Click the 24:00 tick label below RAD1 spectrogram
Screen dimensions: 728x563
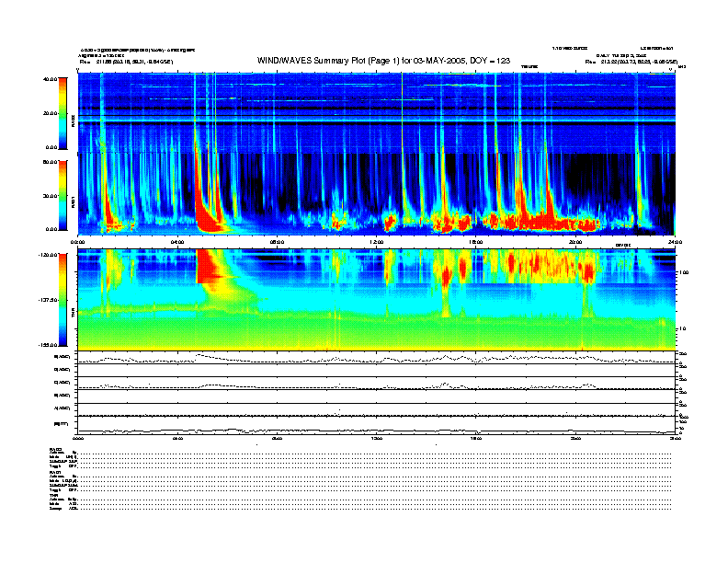pyautogui.click(x=675, y=242)
